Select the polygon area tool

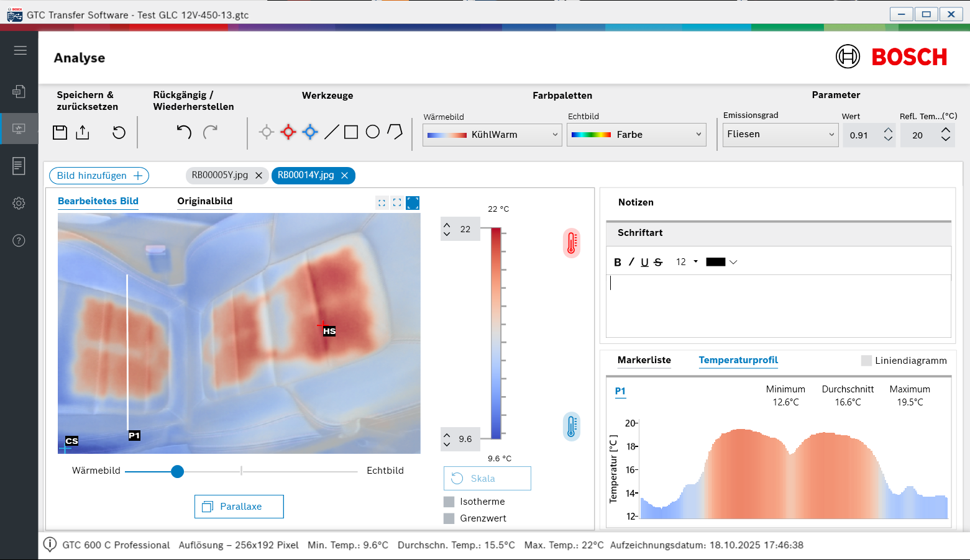395,132
